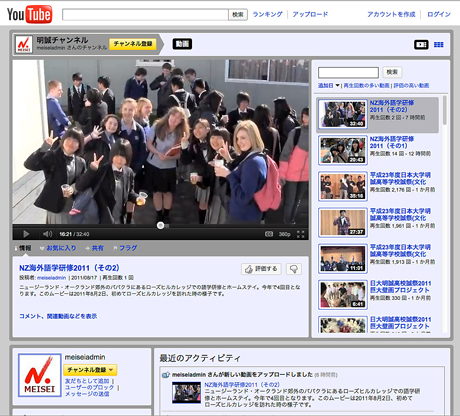Image resolution: width=460 pixels, height=416 pixels.
Task: Open the アップロード link
Action: (310, 14)
